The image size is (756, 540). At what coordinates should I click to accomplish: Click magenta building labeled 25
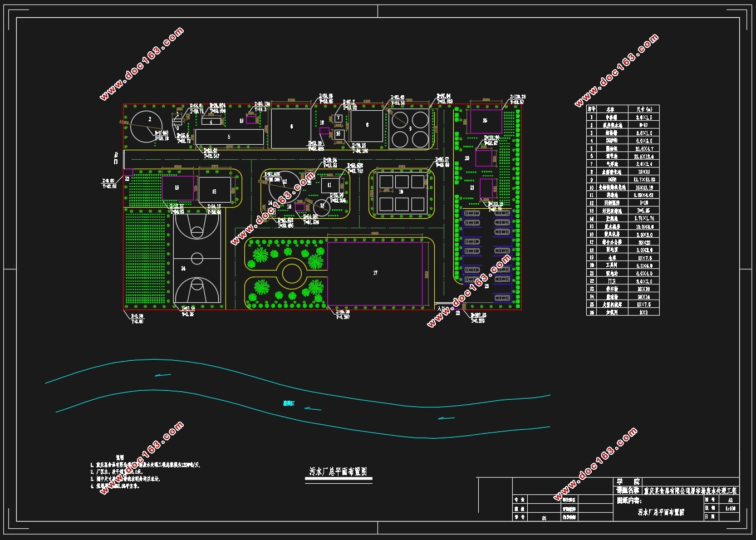485,121
